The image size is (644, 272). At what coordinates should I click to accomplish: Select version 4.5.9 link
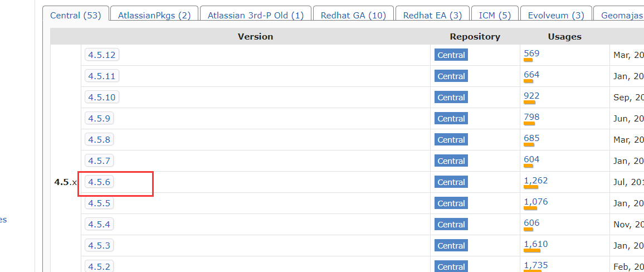coord(99,118)
